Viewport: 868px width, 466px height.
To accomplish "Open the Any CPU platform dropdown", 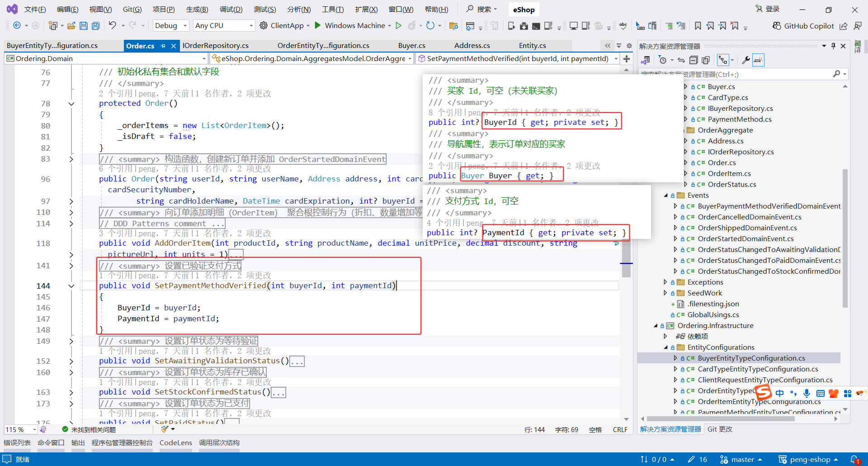I will click(x=224, y=26).
